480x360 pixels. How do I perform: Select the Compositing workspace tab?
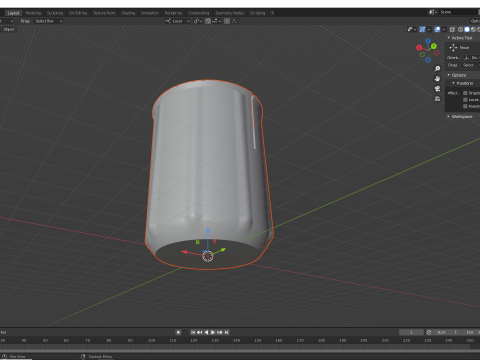[199, 13]
